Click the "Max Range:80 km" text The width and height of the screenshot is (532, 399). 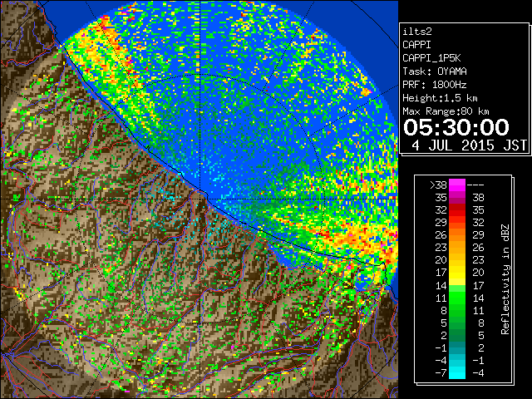(x=446, y=111)
